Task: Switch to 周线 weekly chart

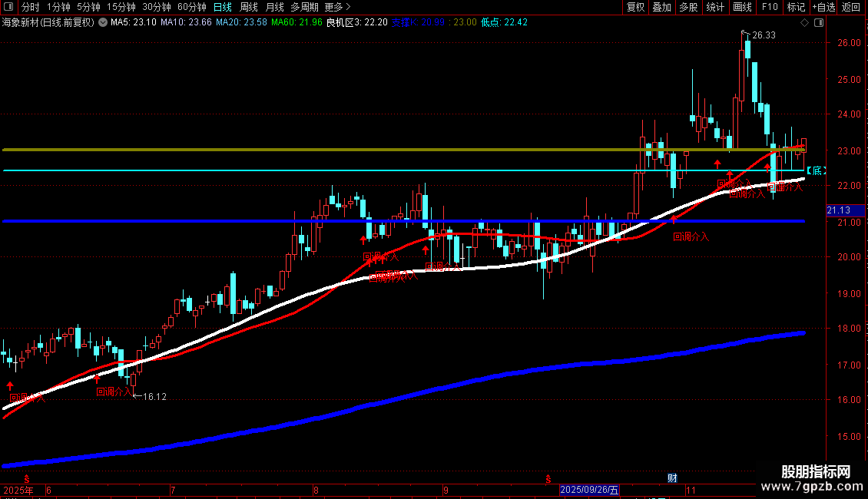Action: [249, 7]
